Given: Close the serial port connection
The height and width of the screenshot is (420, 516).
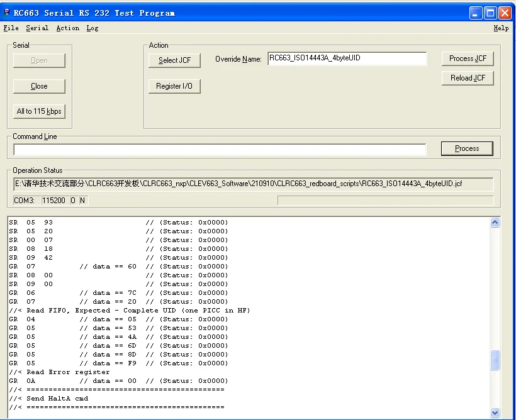Looking at the screenshot, I should pyautogui.click(x=39, y=86).
